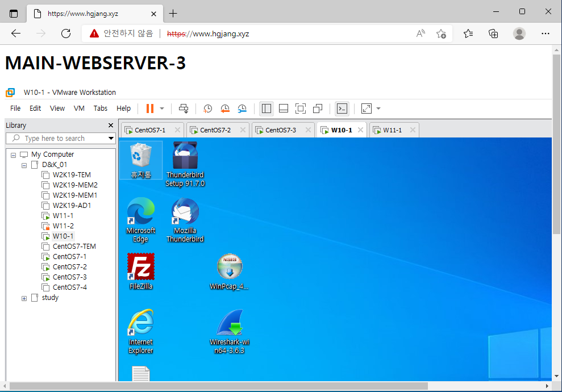Expand the study folder

(x=24, y=298)
